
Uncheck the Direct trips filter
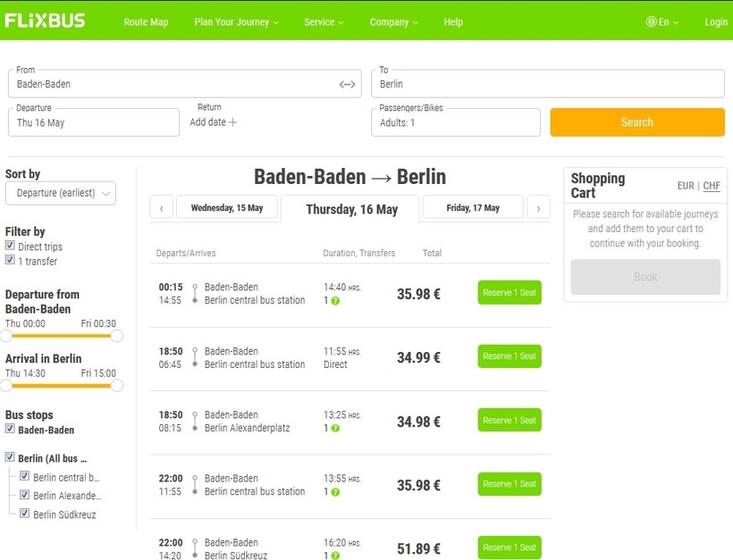click(x=10, y=247)
